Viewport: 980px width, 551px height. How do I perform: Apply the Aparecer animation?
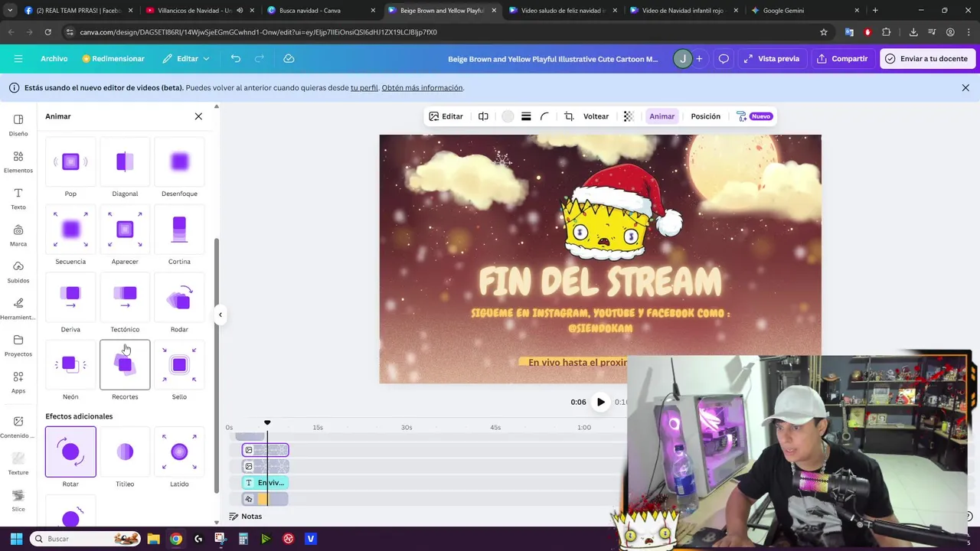[x=125, y=230]
